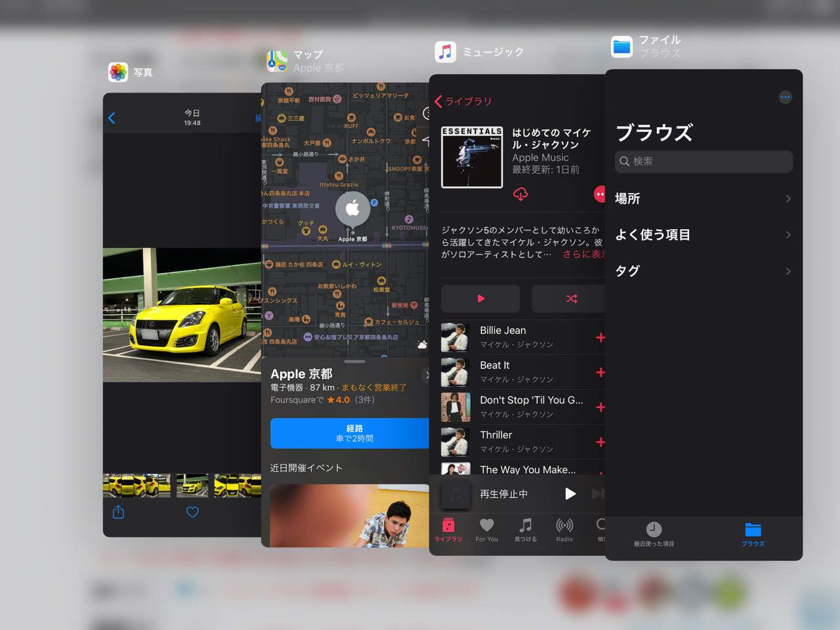The height and width of the screenshot is (630, 840).
Task: Select the For You tab in Music
Action: pyautogui.click(x=487, y=530)
